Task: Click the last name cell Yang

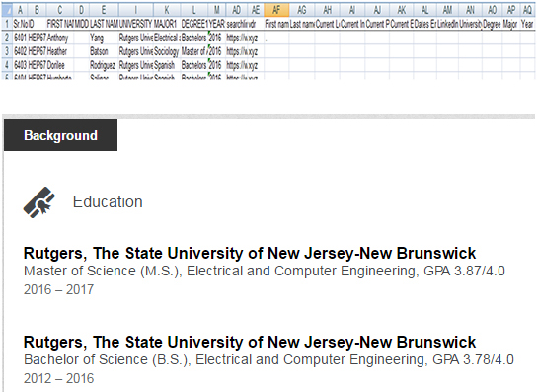Action: [104, 38]
